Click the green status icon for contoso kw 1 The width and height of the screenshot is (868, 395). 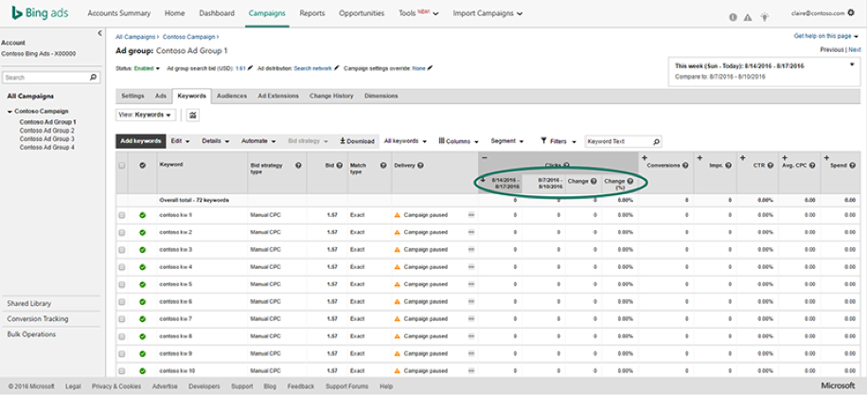(x=142, y=215)
